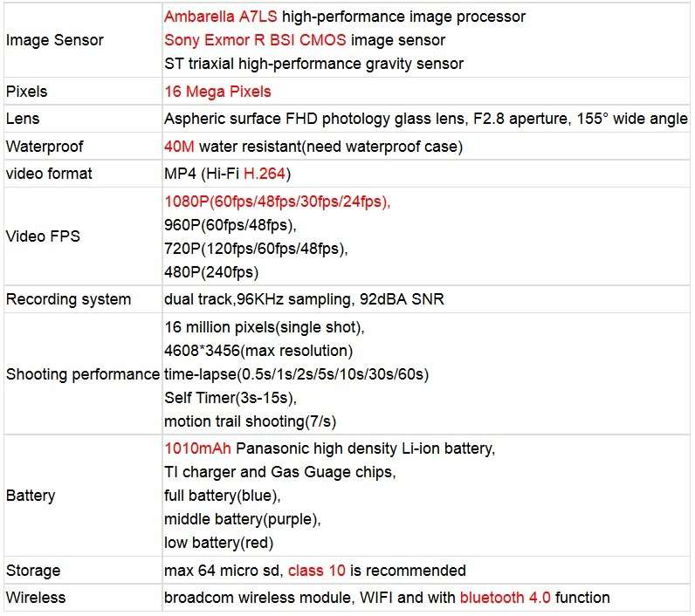Click the Sony Exmor R BSI CMOS text
Screen dimensions: 695x616
tap(255, 40)
